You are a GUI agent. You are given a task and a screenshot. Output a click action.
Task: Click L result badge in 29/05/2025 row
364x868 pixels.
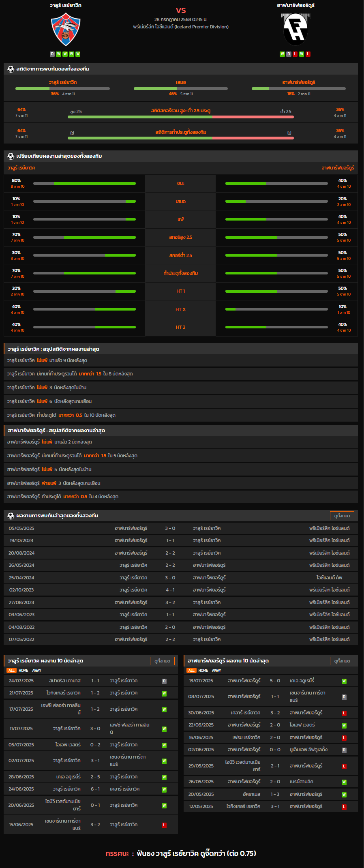click(x=344, y=766)
